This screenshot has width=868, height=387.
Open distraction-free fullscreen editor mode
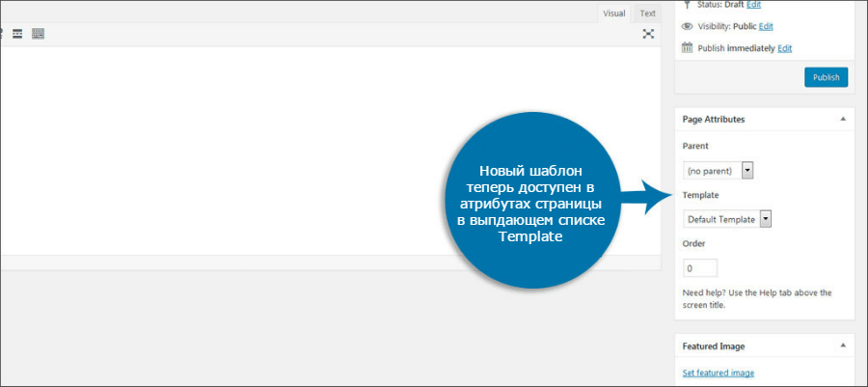[x=648, y=34]
